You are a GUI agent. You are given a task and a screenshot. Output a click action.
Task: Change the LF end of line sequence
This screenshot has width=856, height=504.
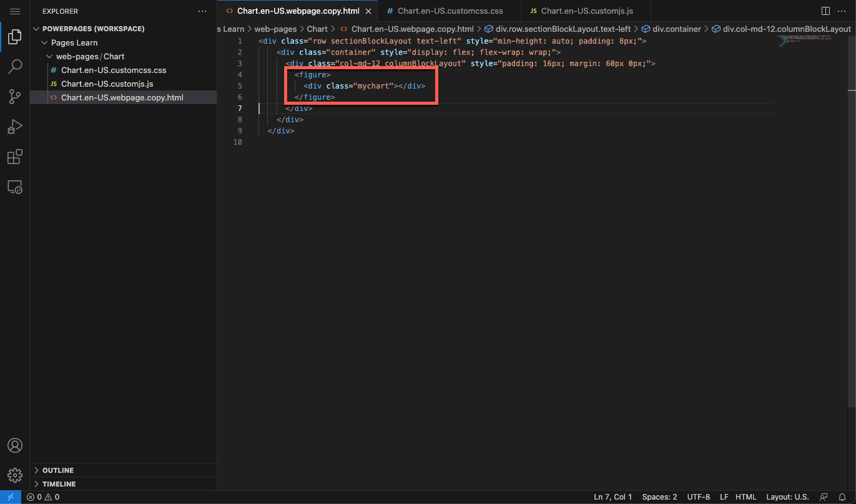[724, 497]
